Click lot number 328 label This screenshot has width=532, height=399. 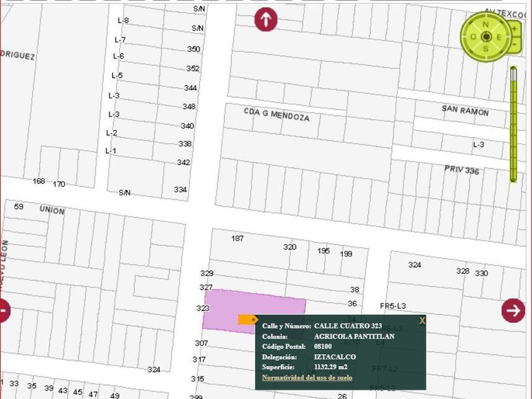463,271
